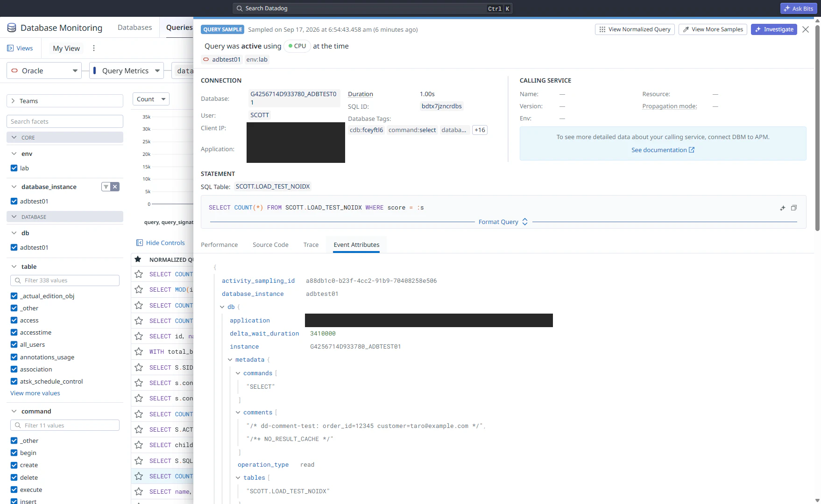Click the View More Samples button

point(713,29)
